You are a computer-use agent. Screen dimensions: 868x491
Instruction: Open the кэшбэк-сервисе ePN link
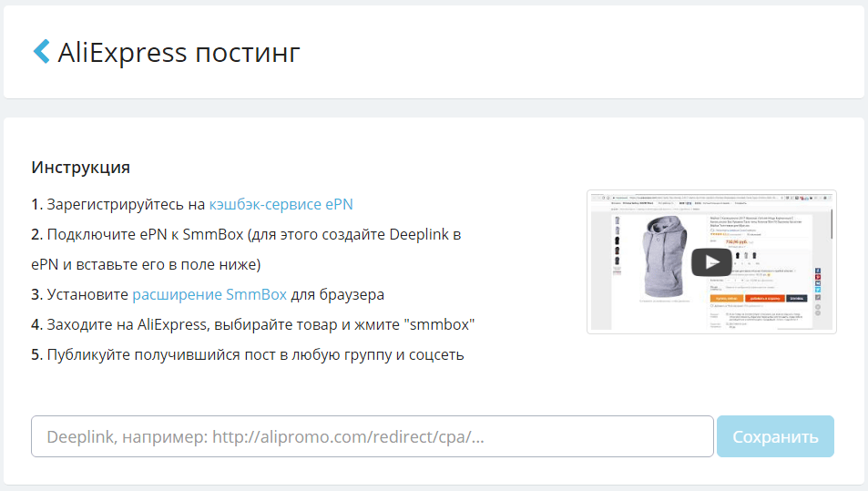point(281,204)
